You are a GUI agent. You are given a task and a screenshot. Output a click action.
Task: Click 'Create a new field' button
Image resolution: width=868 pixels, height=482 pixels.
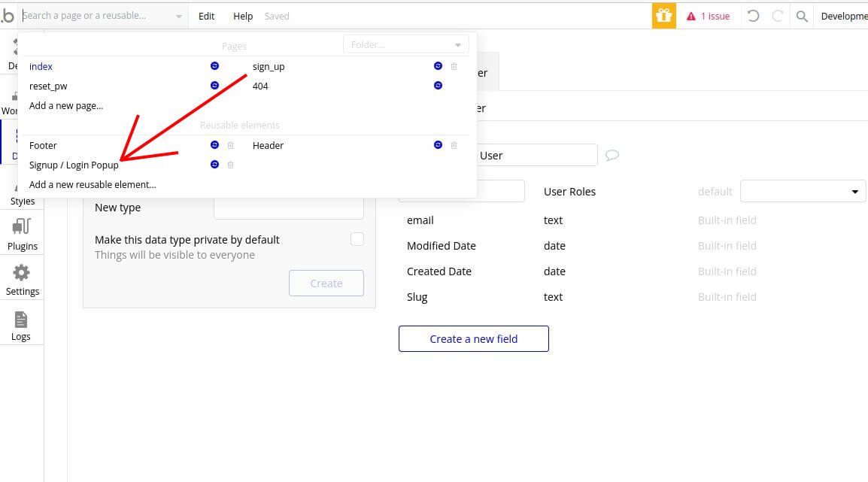(x=473, y=339)
